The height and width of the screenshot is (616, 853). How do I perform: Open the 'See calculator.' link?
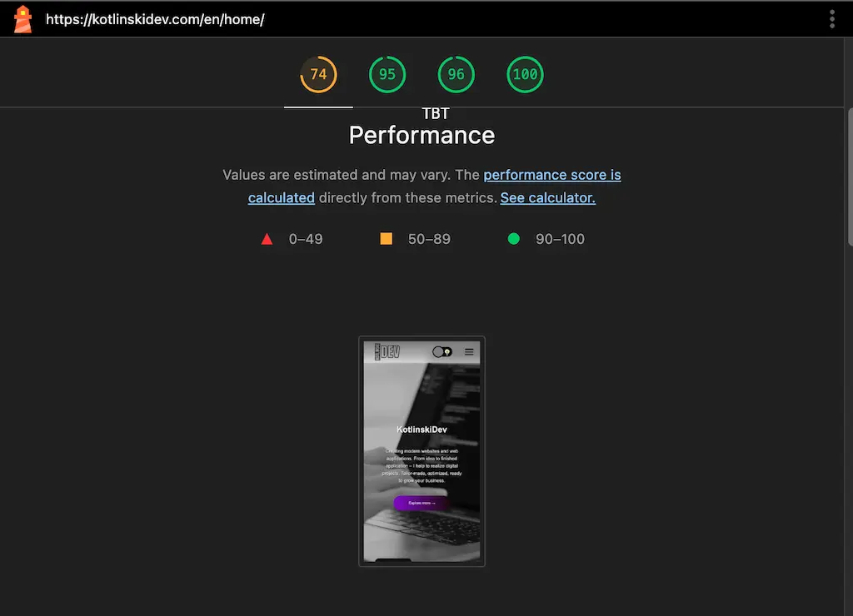[x=548, y=198]
